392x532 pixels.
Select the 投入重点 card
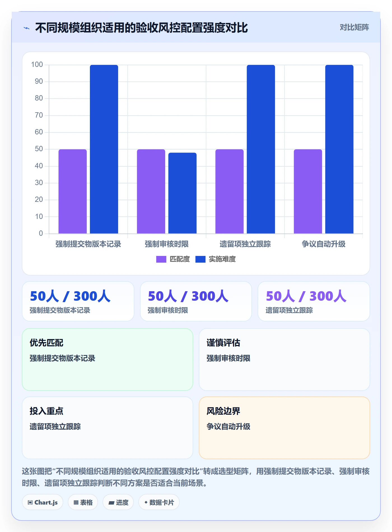click(108, 428)
